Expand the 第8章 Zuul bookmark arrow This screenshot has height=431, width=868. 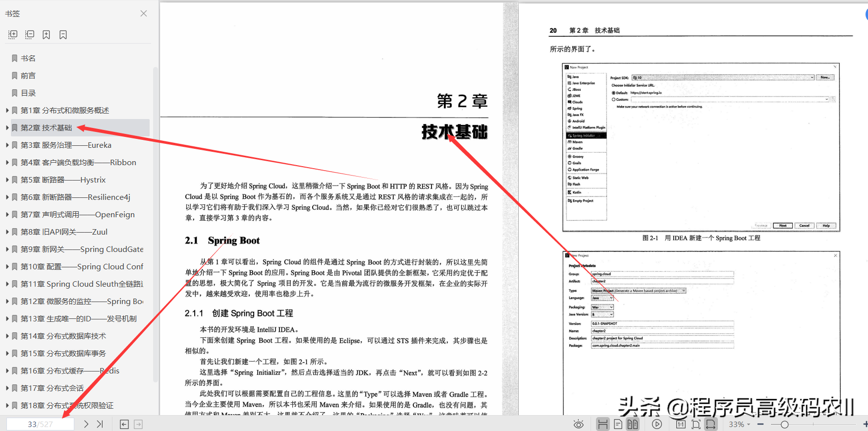pyautogui.click(x=7, y=232)
